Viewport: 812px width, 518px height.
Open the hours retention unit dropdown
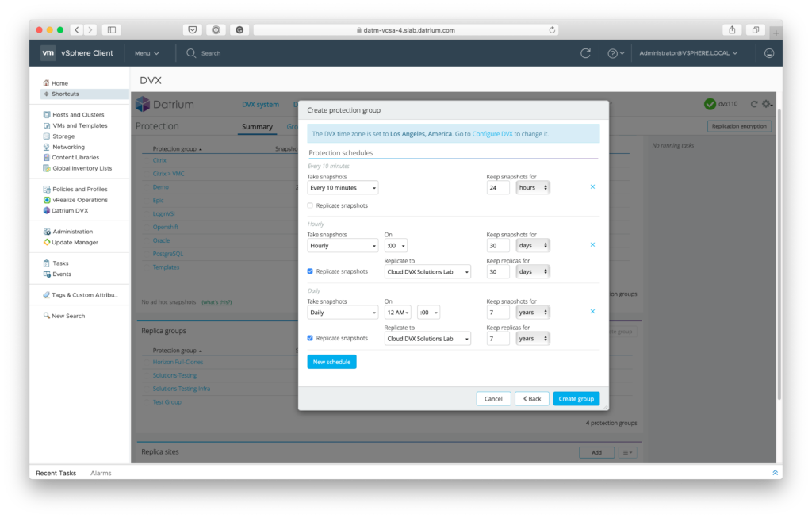pos(533,187)
